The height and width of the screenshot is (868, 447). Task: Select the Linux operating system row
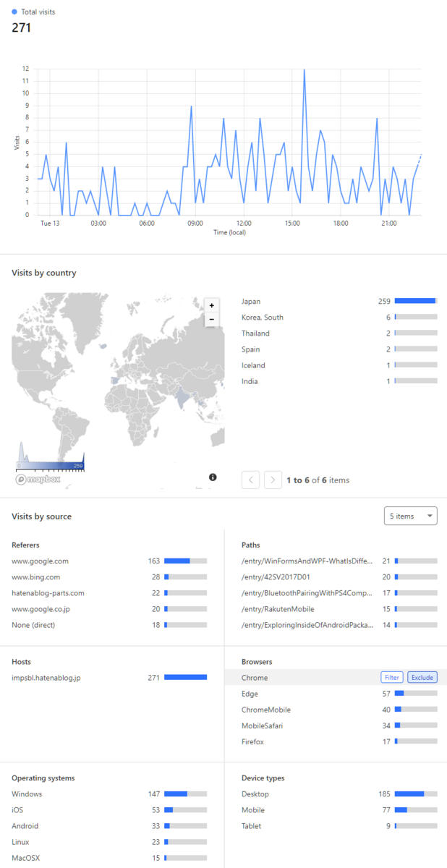pos(109,842)
